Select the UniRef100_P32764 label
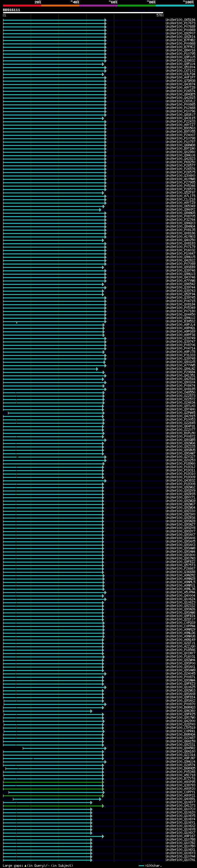Screen dimensions: 197x868 (x=180, y=220)
